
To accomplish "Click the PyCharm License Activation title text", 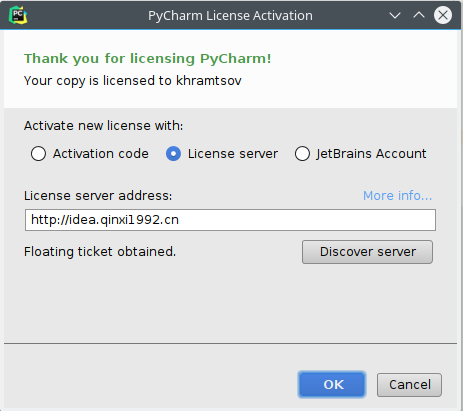I will click(x=230, y=16).
